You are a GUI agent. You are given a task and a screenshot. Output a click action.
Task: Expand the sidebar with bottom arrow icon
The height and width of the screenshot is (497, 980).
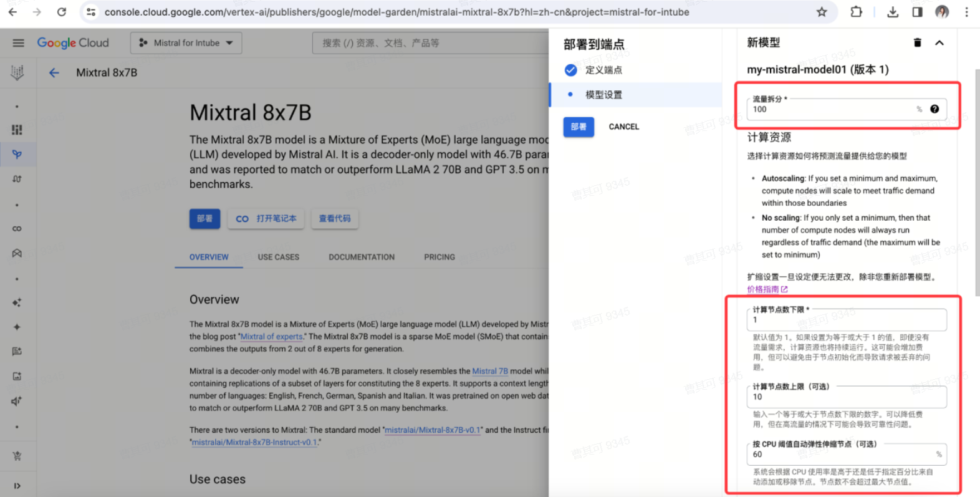[x=17, y=486]
